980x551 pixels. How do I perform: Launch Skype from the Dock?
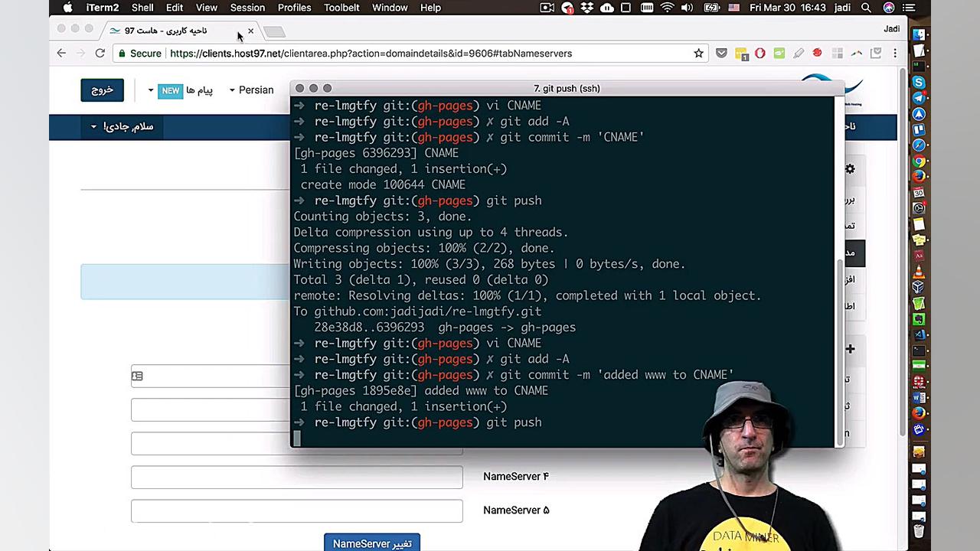919,83
